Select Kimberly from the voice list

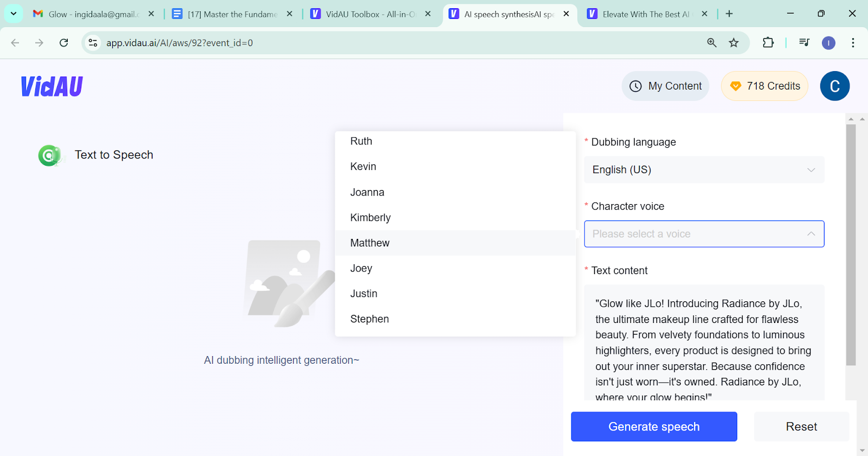455,218
